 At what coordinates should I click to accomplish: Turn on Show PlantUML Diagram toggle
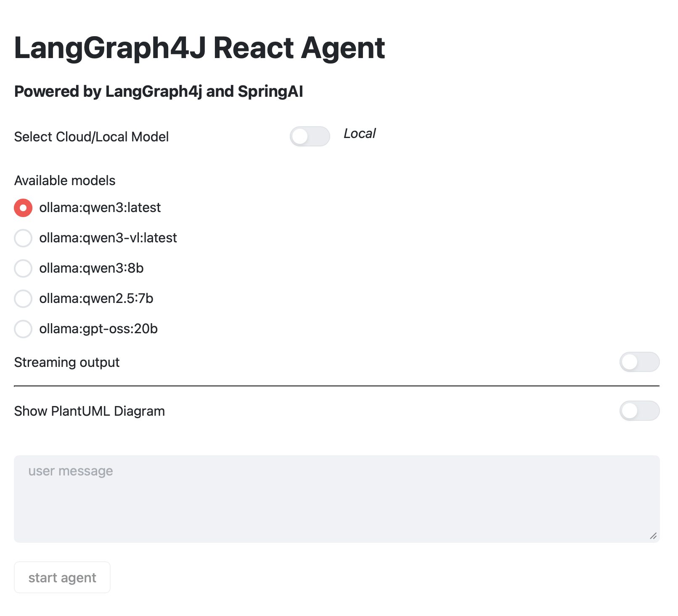639,411
